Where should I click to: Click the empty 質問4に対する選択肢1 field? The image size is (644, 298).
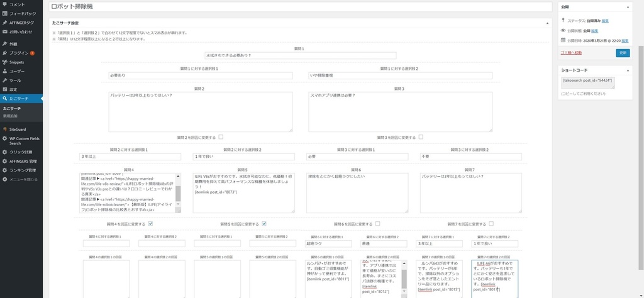pyautogui.click(x=106, y=244)
